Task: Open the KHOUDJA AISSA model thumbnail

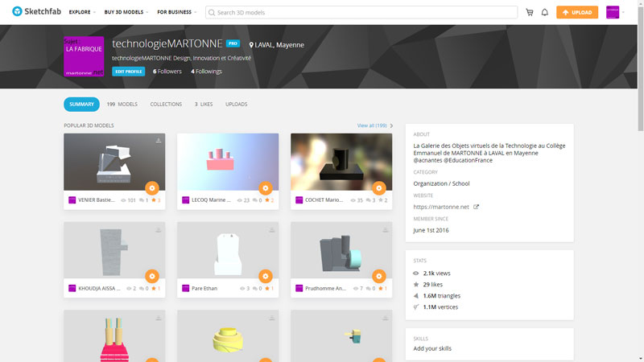Action: click(114, 250)
